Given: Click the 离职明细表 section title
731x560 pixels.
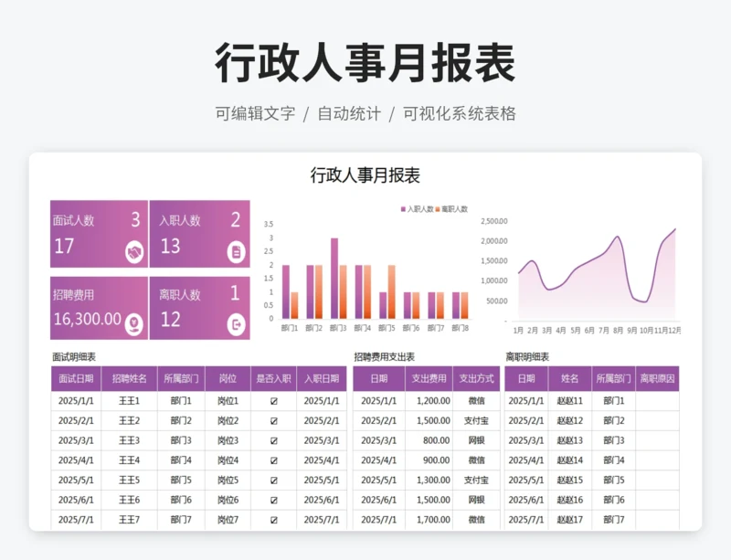Looking at the screenshot, I should 527,357.
